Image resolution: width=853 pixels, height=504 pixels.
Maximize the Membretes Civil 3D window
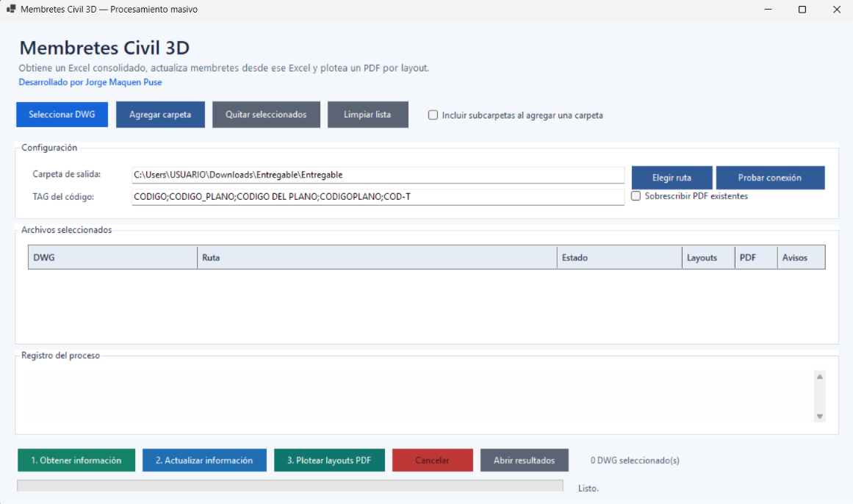(802, 10)
